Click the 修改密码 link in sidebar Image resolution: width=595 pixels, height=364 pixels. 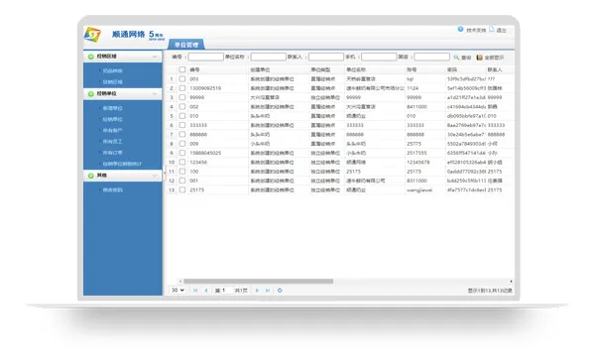coord(113,189)
